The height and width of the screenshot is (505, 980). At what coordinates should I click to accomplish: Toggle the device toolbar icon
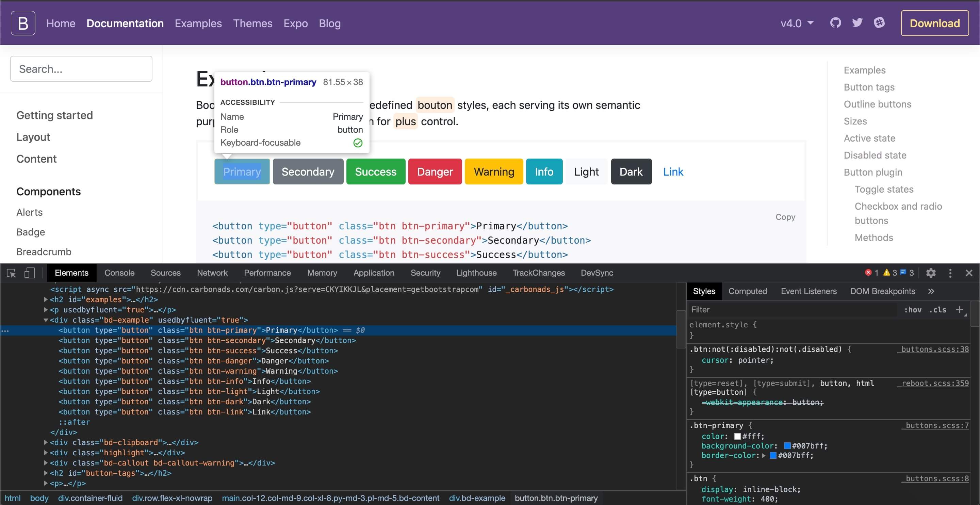(x=29, y=273)
